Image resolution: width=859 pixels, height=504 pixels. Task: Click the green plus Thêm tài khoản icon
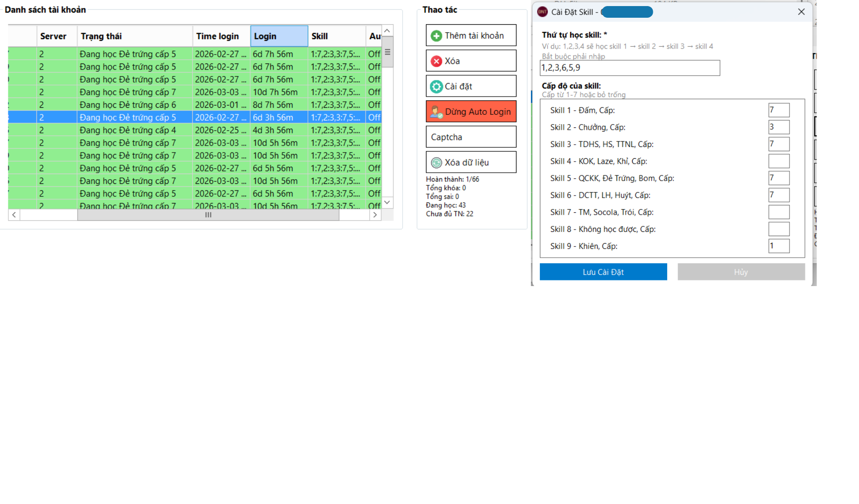(436, 36)
